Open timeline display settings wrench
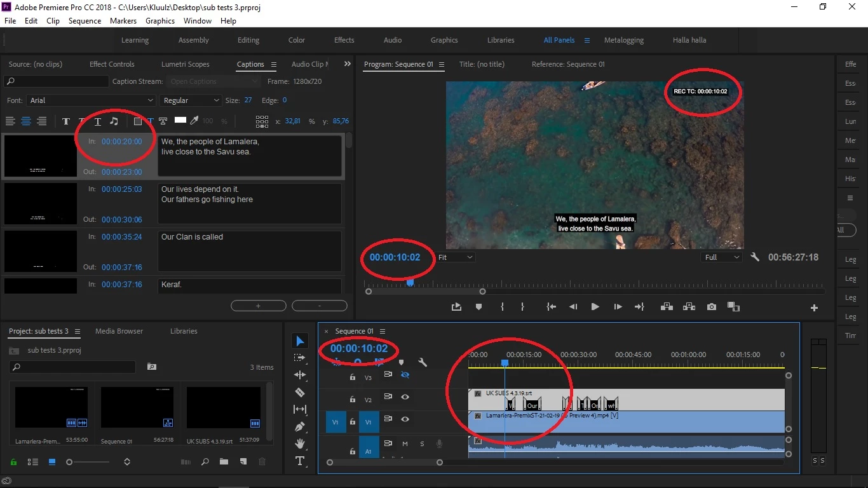The width and height of the screenshot is (868, 488). click(x=423, y=363)
